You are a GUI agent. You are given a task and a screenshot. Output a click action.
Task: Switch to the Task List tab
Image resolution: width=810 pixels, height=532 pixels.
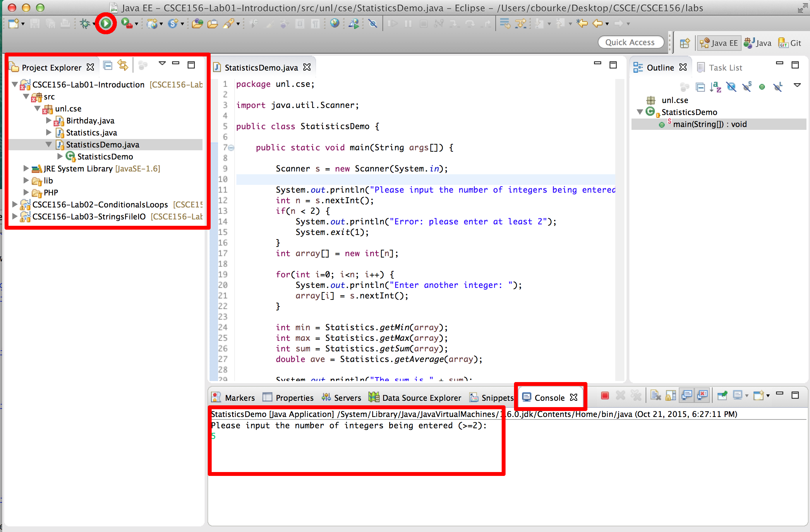tap(720, 67)
